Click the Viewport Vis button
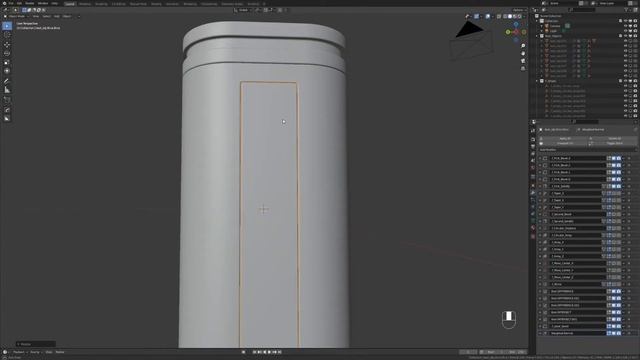The width and height of the screenshot is (640, 360). pos(564,143)
